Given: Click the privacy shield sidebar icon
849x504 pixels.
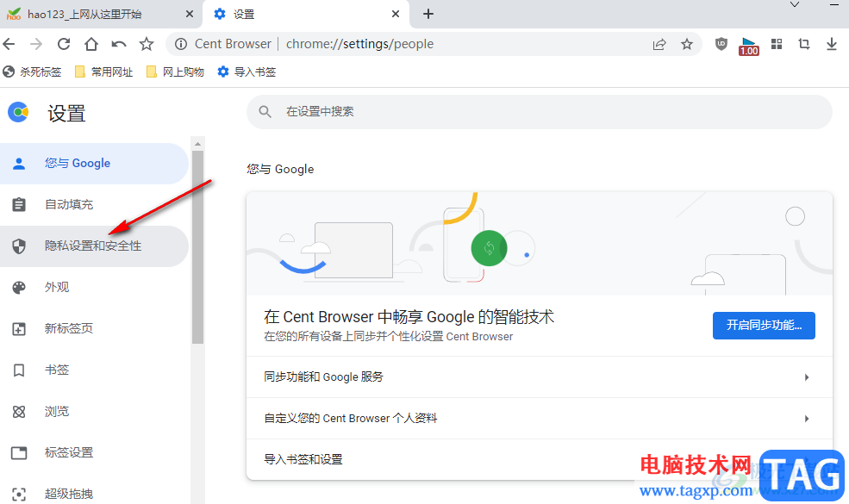Looking at the screenshot, I should coord(19,246).
